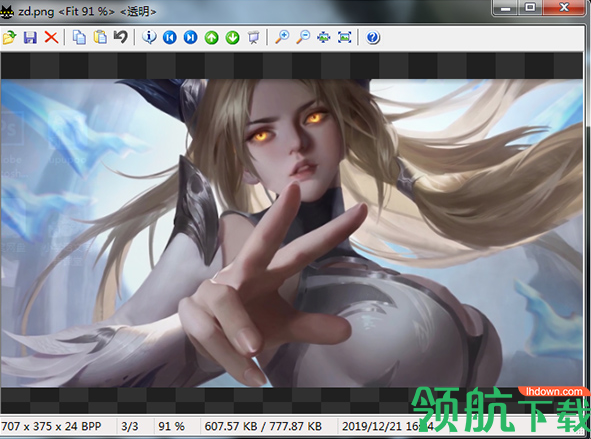Viewport: 591px width, 439px height.
Task: Open help with the question mark icon
Action: coord(372,37)
